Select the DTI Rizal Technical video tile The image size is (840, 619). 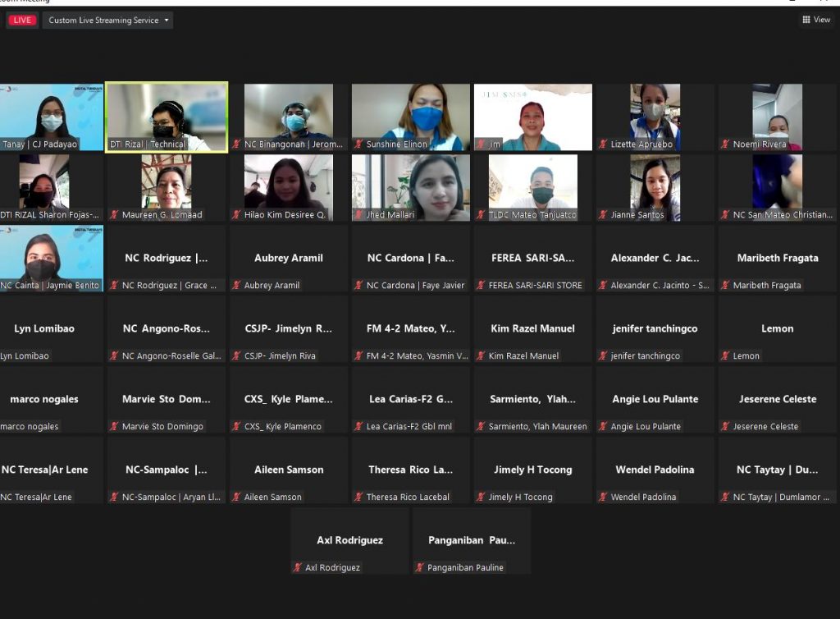point(167,117)
